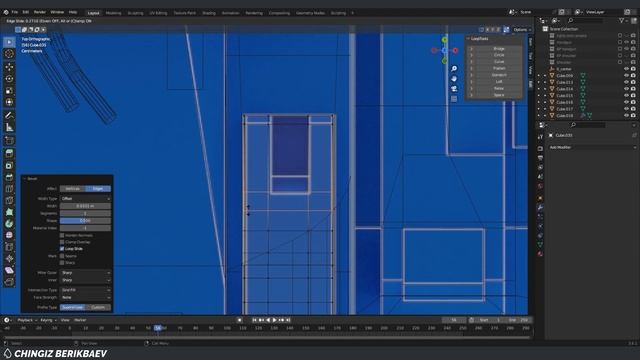The width and height of the screenshot is (640, 360).
Task: Open Miter Outer dropdown
Action: [85, 273]
